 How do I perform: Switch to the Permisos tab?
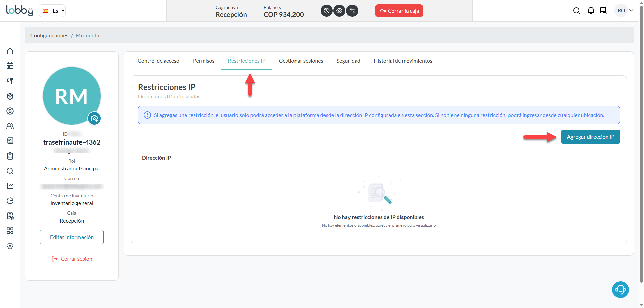point(204,61)
